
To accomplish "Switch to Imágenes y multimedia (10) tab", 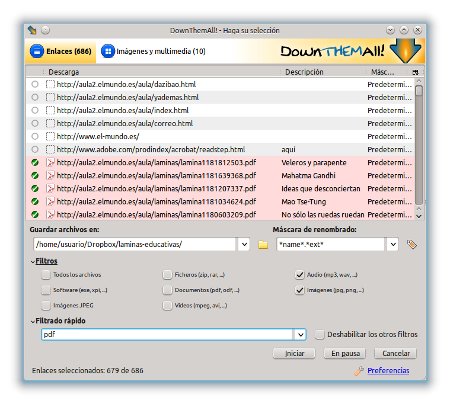I will coord(153,51).
